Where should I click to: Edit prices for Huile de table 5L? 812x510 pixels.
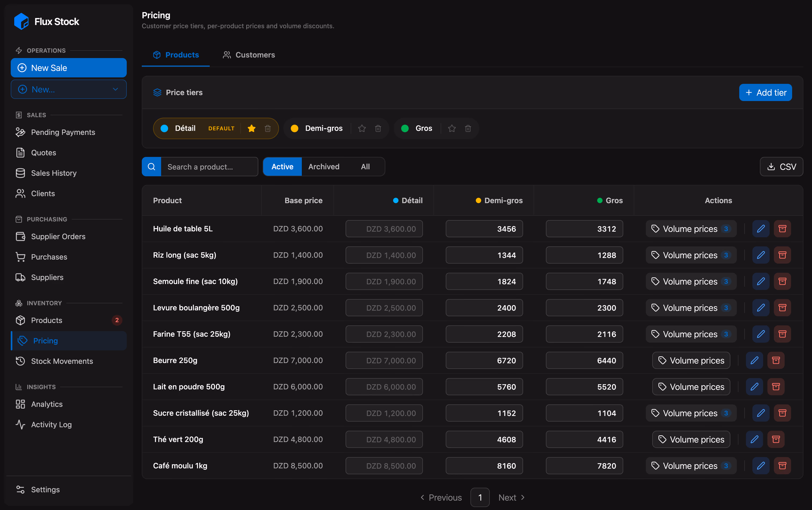(x=760, y=229)
